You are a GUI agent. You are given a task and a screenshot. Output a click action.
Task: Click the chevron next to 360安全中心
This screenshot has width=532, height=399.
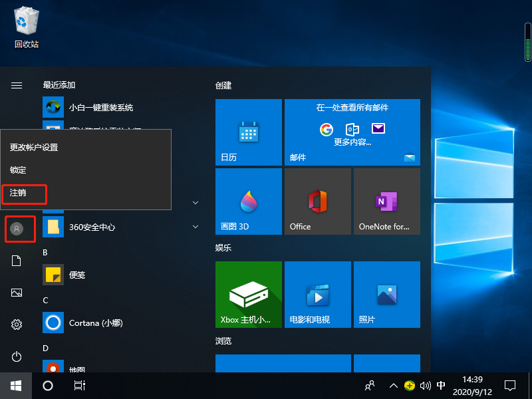pos(196,226)
